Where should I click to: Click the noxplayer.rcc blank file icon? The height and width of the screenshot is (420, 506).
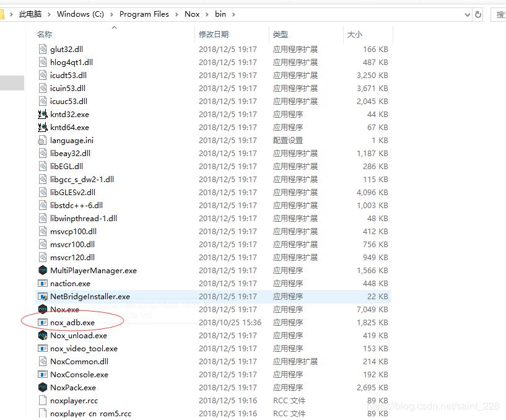tap(43, 400)
